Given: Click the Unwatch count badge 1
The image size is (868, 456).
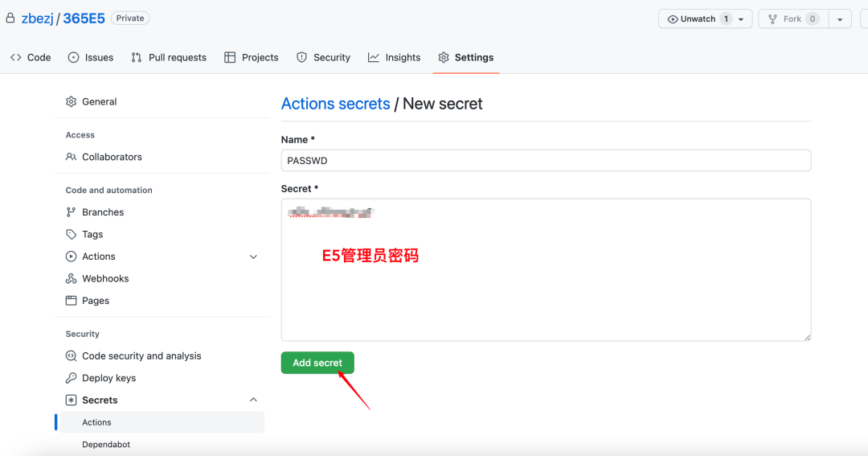Looking at the screenshot, I should pos(726,18).
